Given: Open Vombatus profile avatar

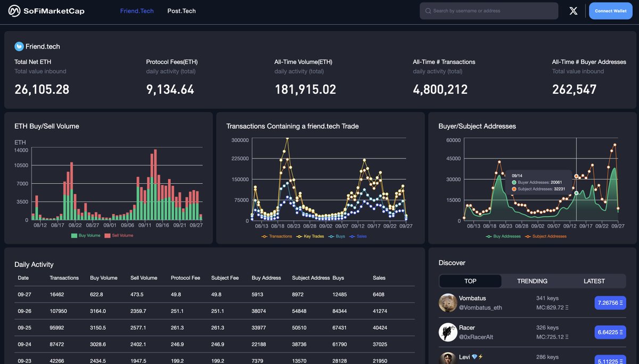Looking at the screenshot, I should (448, 303).
